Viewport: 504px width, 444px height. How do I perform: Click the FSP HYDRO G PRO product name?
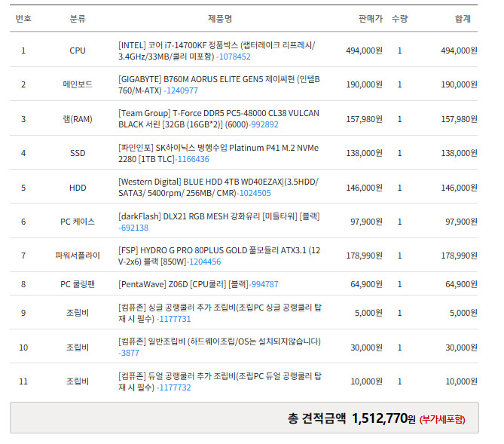tap(219, 256)
